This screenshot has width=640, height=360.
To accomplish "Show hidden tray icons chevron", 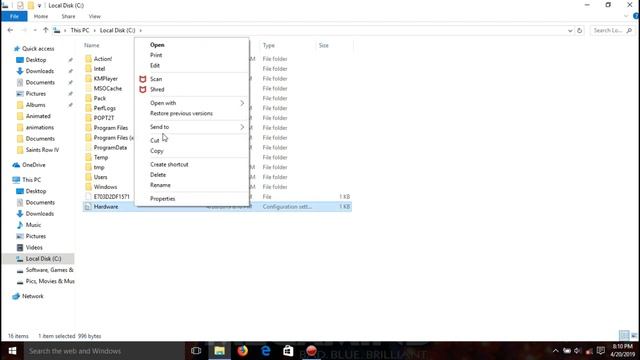I will click(x=555, y=351).
